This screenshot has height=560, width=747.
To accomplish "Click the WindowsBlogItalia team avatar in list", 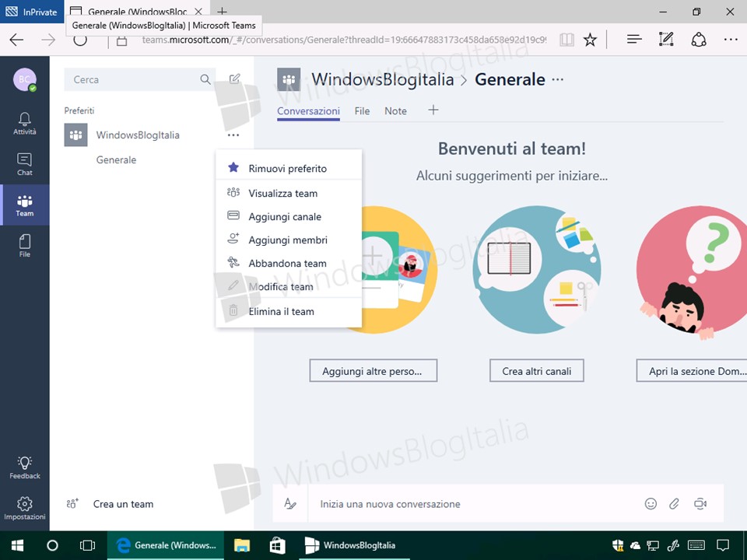I will point(75,135).
